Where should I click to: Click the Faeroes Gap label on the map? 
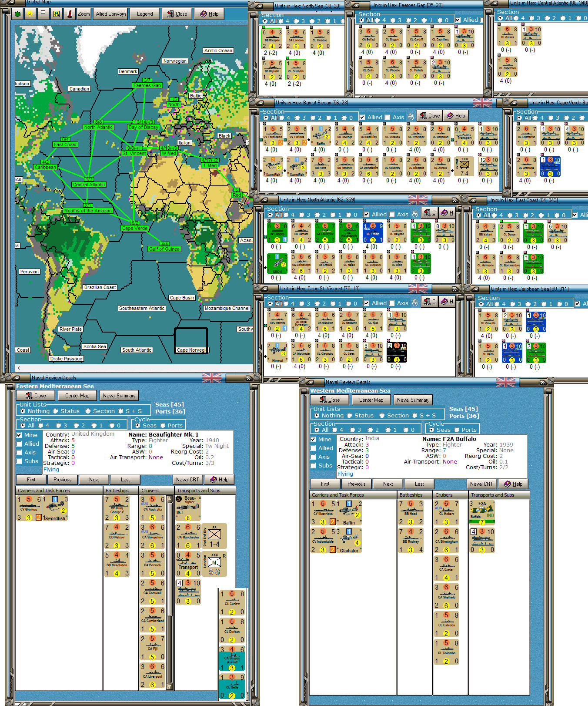147,85
